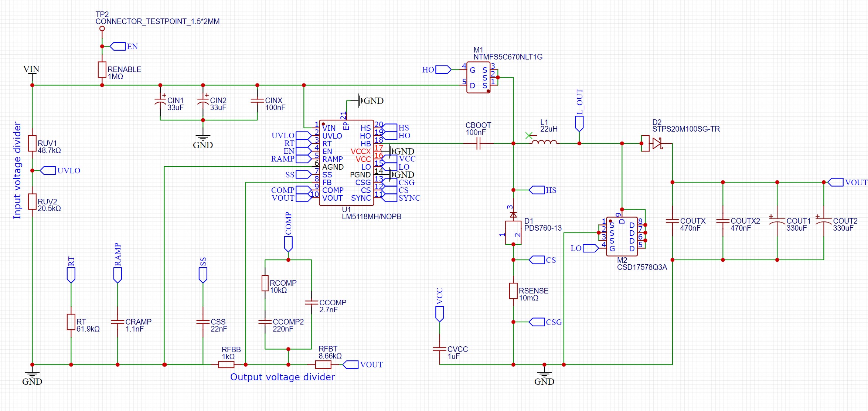Select the VCC net label above CVCC
The height and width of the screenshot is (411, 868).
click(439, 305)
